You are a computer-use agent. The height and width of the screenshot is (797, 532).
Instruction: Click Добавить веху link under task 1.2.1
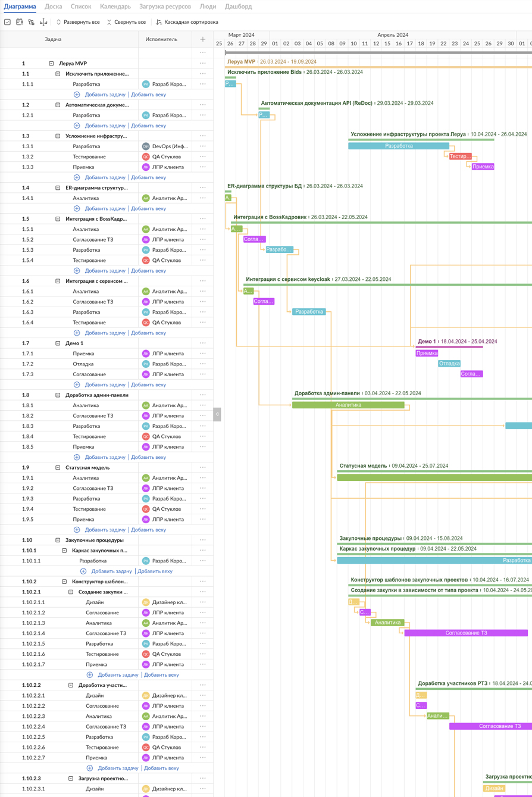click(148, 126)
